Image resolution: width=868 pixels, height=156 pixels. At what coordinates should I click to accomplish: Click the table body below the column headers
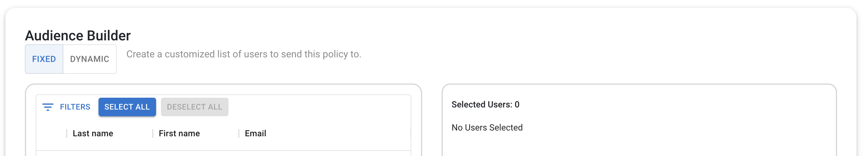[223, 153]
